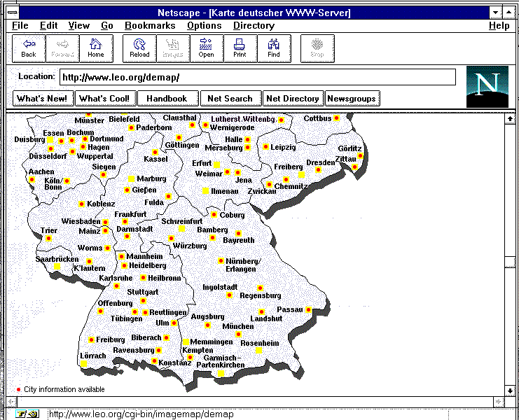Viewport: 519px width, 420px height.
Task: Click 'City information available' legend text
Action: pos(64,389)
